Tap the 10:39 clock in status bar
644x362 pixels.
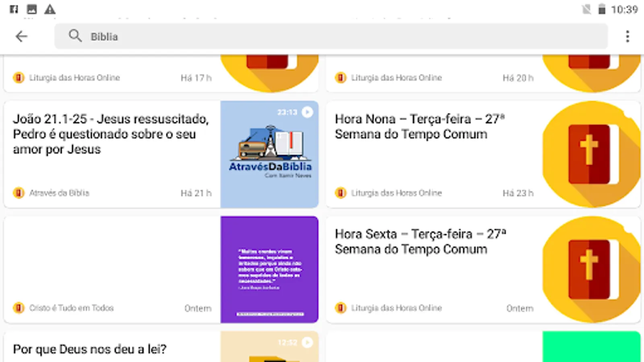click(624, 10)
